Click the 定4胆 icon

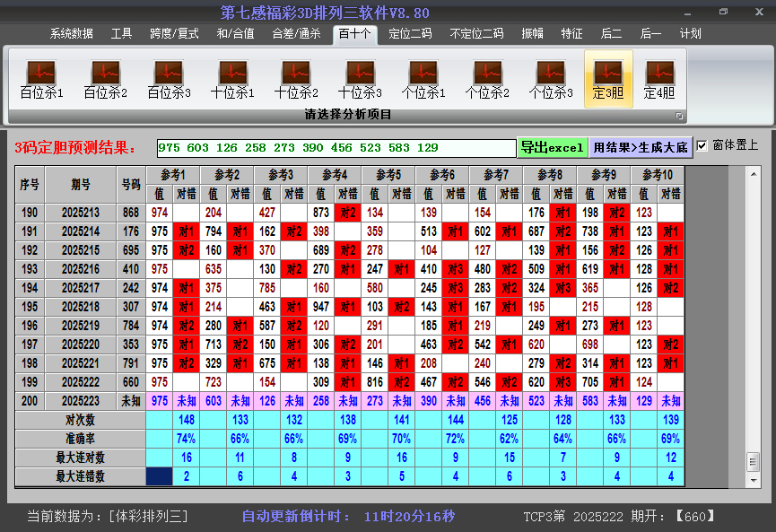pos(659,79)
